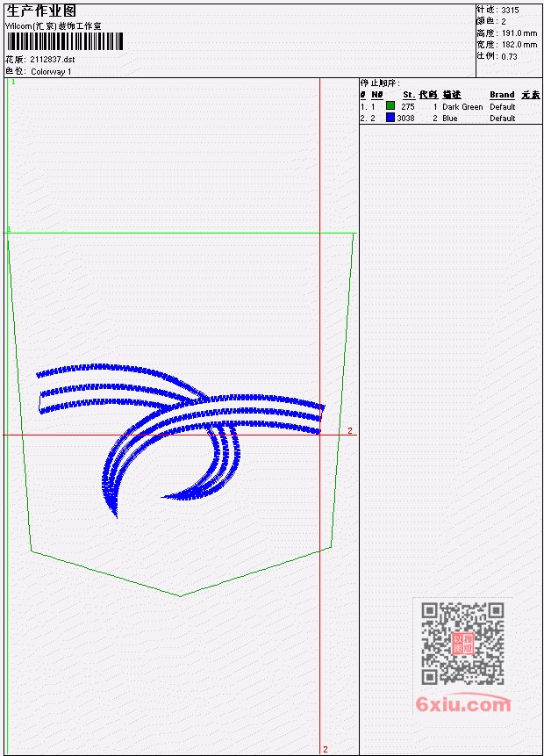Click the 'St.' column header
Screen dimensions: 544x756
tap(409, 95)
